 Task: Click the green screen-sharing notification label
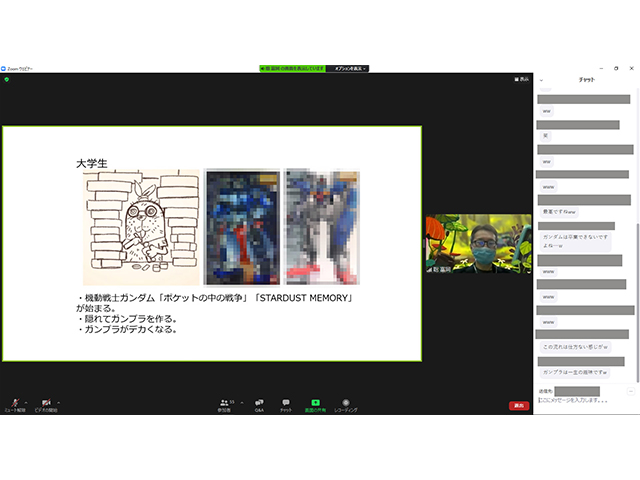292,69
